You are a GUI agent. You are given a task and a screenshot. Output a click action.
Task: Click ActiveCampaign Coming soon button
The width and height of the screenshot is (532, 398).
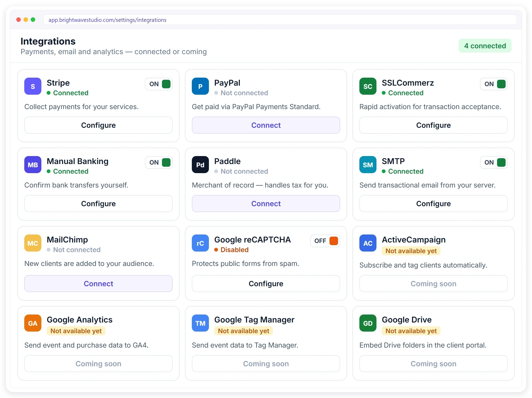[x=434, y=284]
